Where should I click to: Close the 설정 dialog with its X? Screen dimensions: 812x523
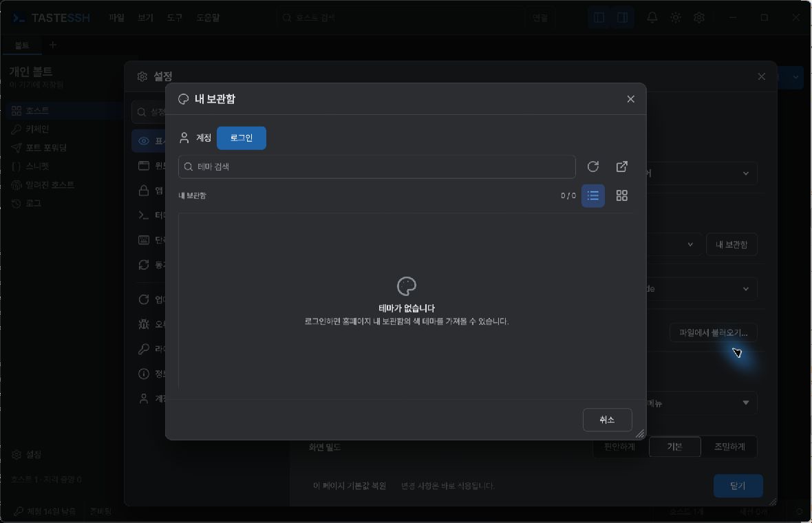click(761, 76)
